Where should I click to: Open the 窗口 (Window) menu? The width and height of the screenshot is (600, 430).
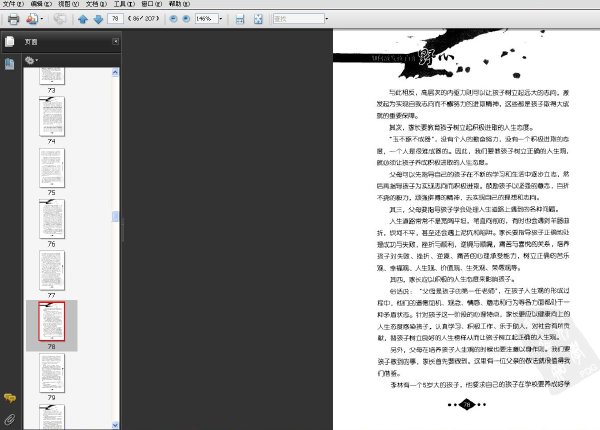[x=152, y=4]
